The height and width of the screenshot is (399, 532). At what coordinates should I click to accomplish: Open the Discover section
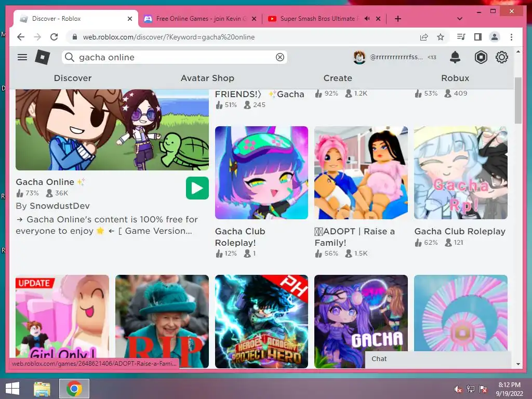(x=73, y=78)
